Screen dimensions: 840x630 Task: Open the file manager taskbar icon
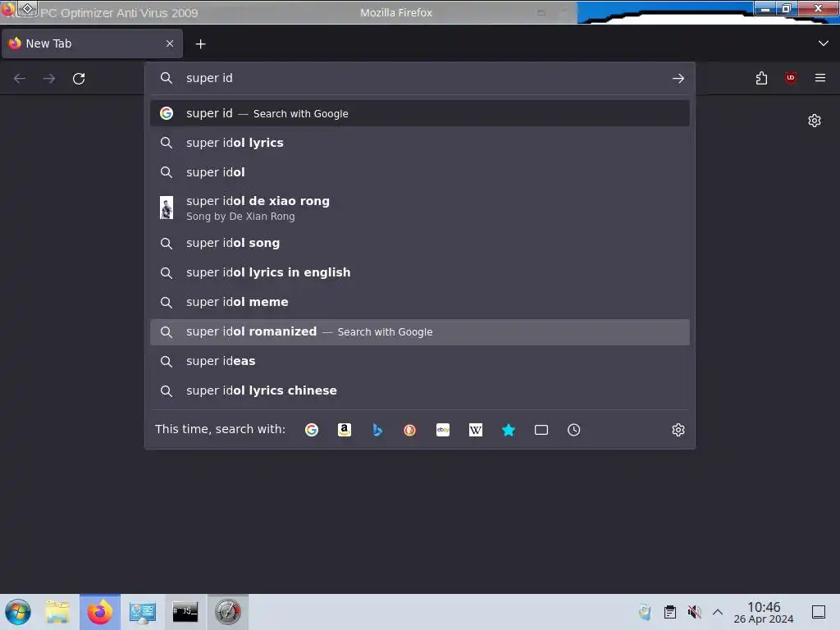57,612
